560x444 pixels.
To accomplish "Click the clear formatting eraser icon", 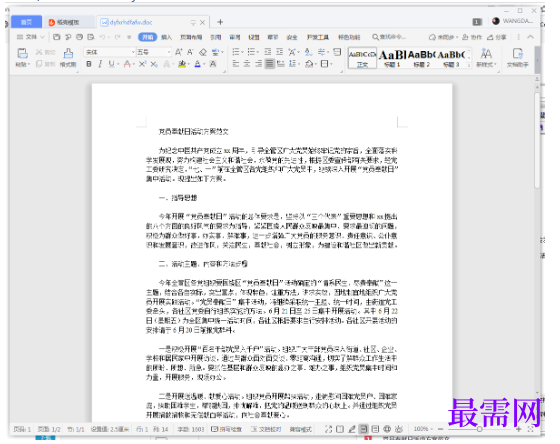I will point(203,52).
